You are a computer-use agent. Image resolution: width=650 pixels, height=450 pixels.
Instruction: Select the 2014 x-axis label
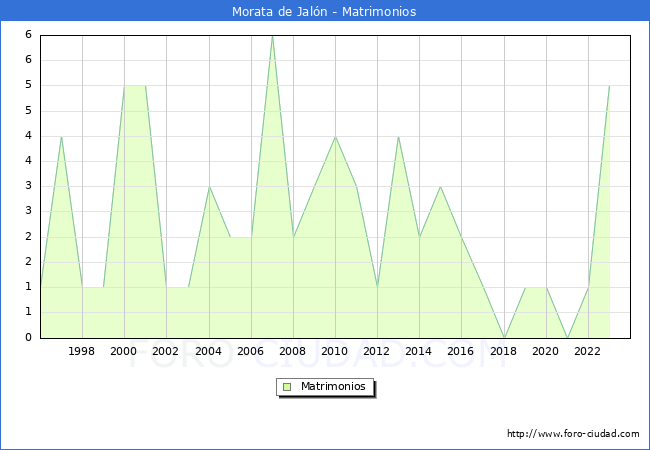click(418, 351)
